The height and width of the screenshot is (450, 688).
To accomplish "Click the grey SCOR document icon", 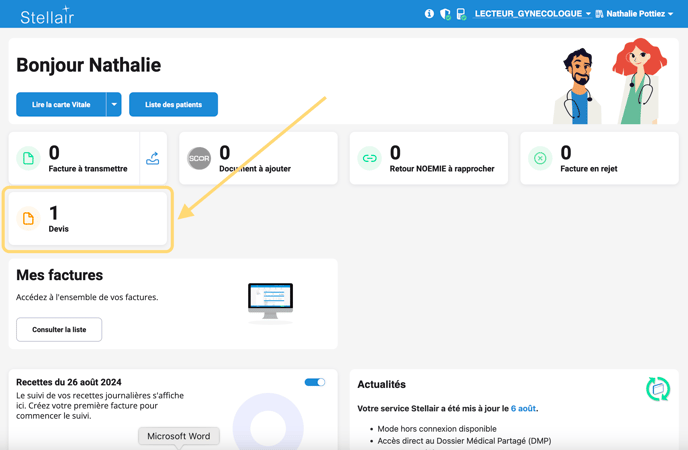I will coord(199,158).
